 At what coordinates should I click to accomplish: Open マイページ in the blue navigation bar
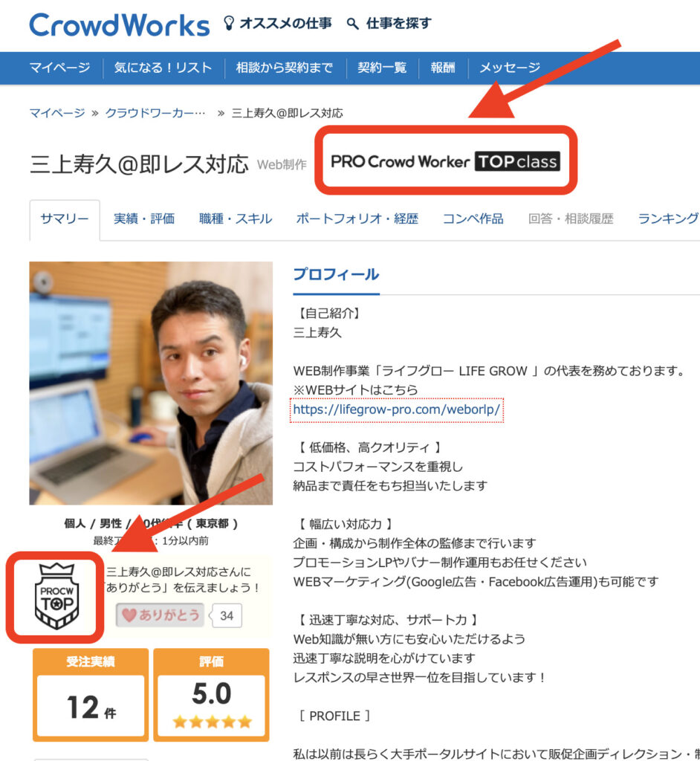tap(59, 68)
